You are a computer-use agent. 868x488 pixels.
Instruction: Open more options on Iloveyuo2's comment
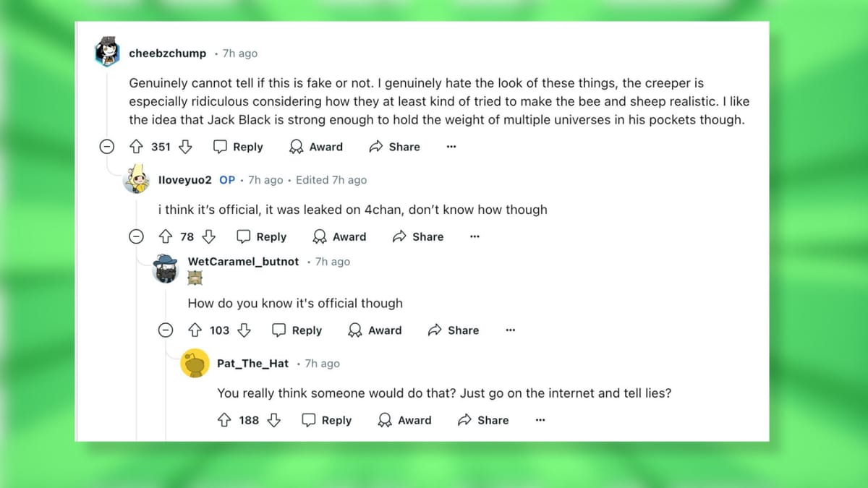(x=475, y=236)
